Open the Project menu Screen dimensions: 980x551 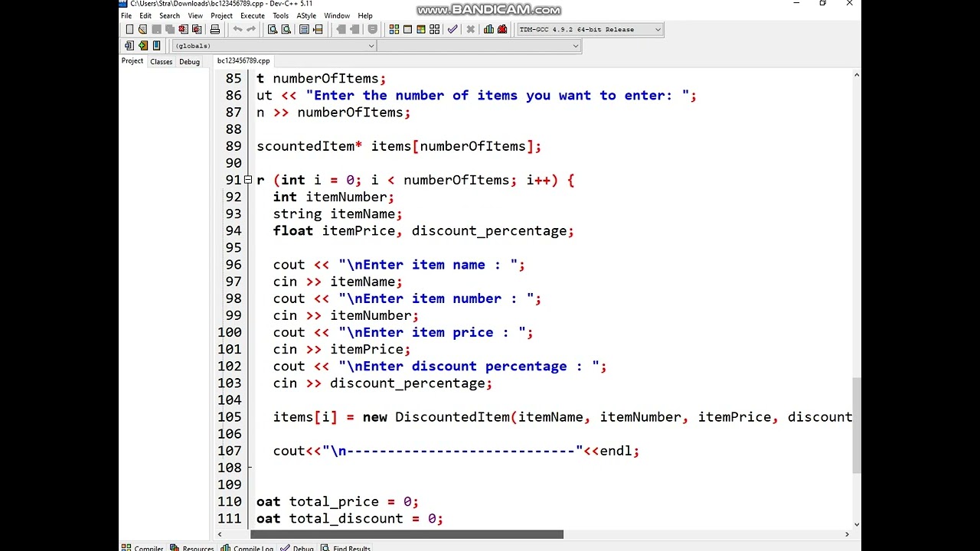221,16
